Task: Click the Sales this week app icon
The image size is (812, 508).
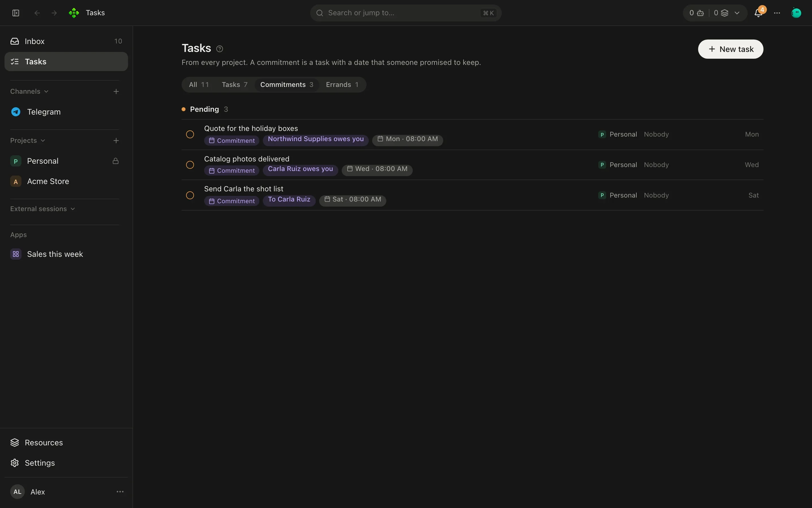Action: 16,254
